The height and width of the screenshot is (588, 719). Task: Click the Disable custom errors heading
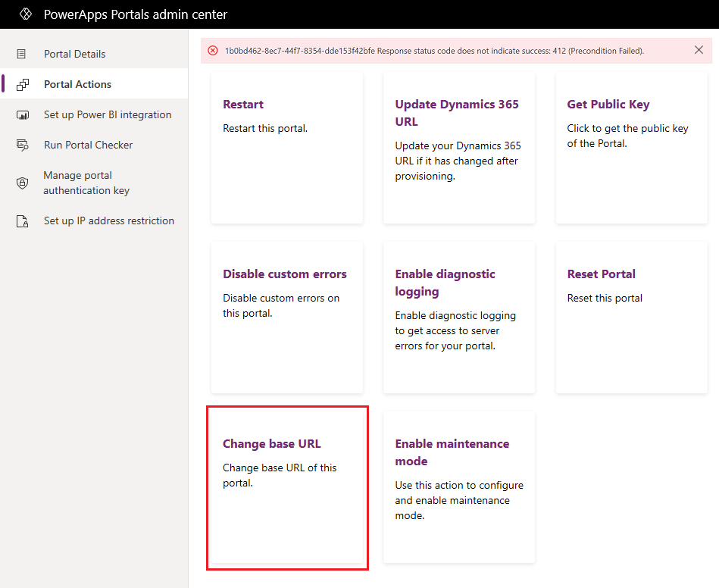coord(285,274)
